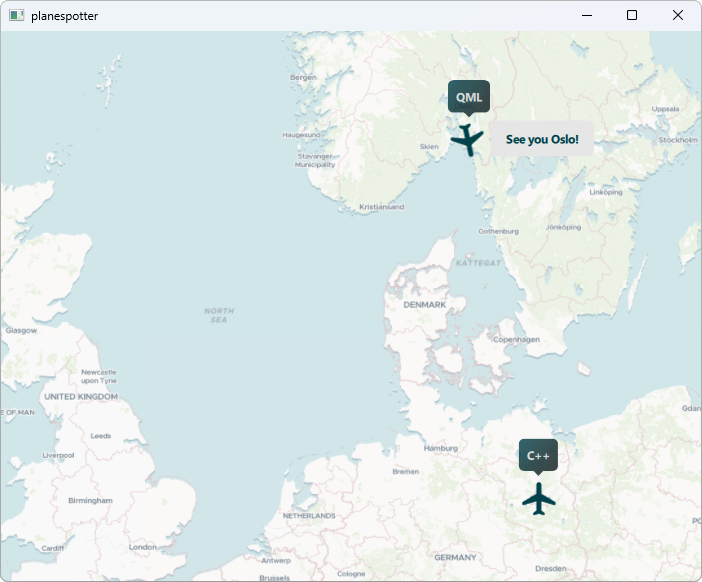Screen dimensions: 702x582
Task: Click the Stockholm city label
Action: pos(678,140)
